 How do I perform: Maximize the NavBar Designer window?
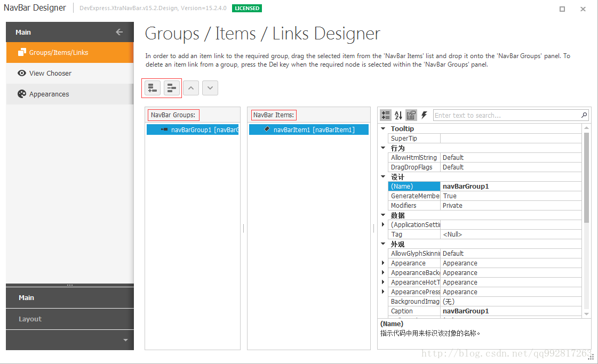click(562, 9)
